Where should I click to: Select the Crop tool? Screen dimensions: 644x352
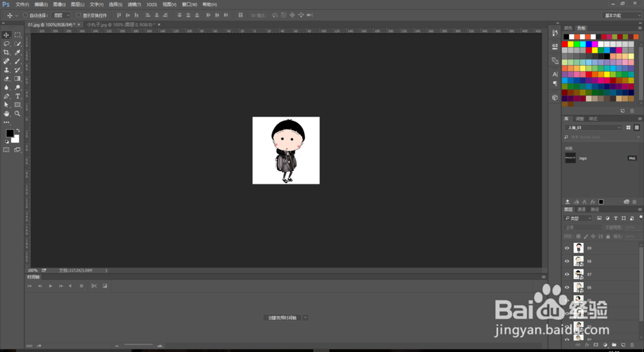6,52
